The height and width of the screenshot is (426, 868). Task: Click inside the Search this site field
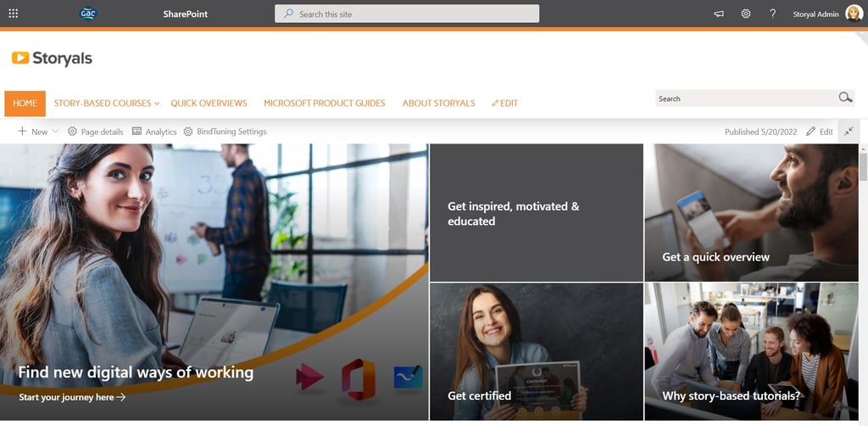tap(407, 14)
